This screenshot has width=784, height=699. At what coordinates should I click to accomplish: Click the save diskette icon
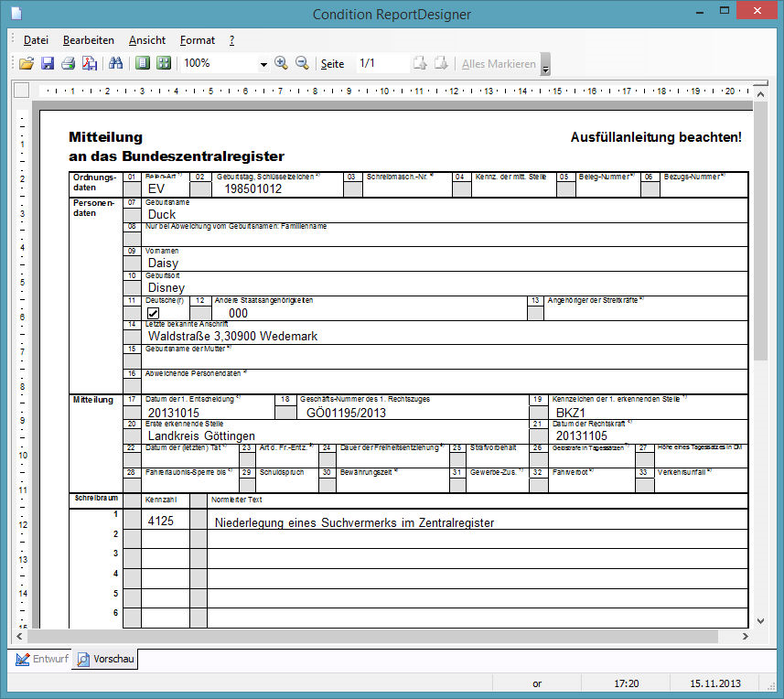pyautogui.click(x=48, y=64)
